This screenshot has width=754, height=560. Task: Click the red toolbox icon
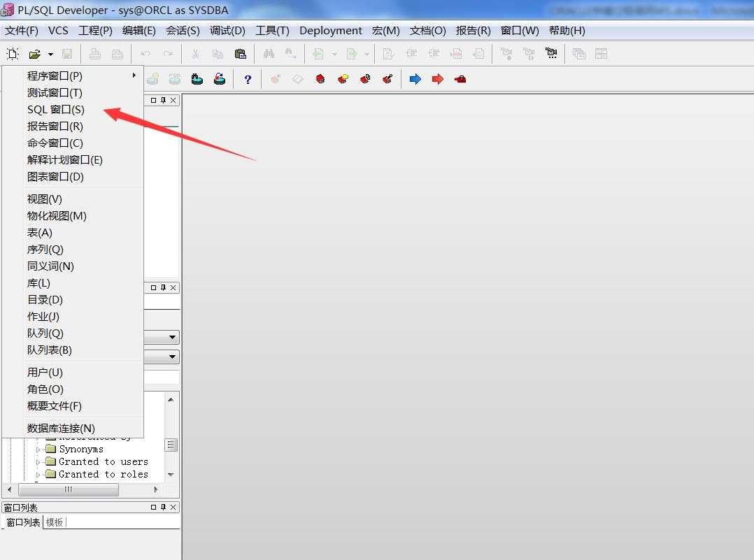460,79
